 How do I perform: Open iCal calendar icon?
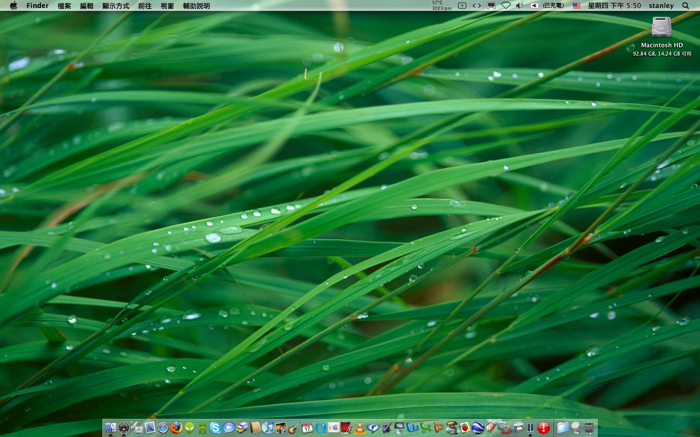[x=307, y=428]
